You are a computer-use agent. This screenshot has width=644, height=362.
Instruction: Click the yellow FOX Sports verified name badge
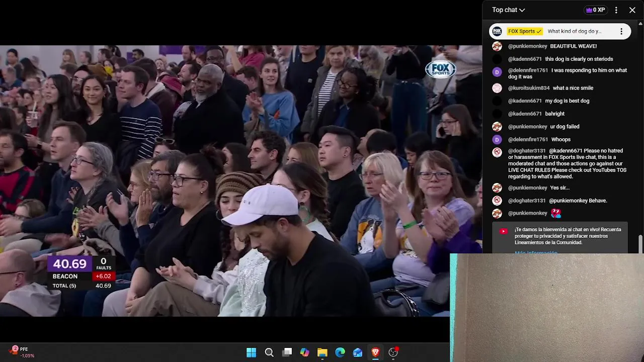point(525,31)
